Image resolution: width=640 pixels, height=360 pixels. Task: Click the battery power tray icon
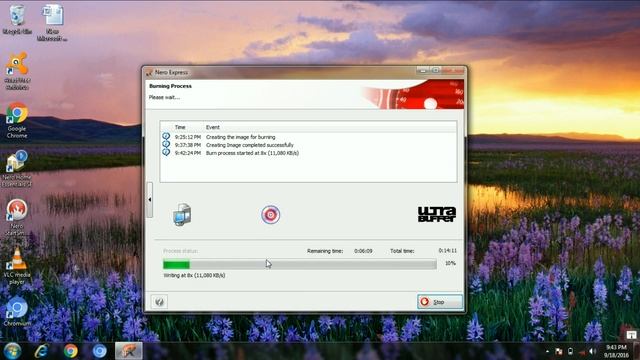pyautogui.click(x=570, y=351)
